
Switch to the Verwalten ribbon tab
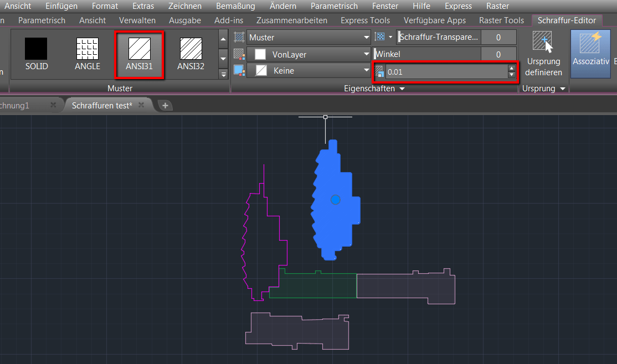pyautogui.click(x=137, y=20)
